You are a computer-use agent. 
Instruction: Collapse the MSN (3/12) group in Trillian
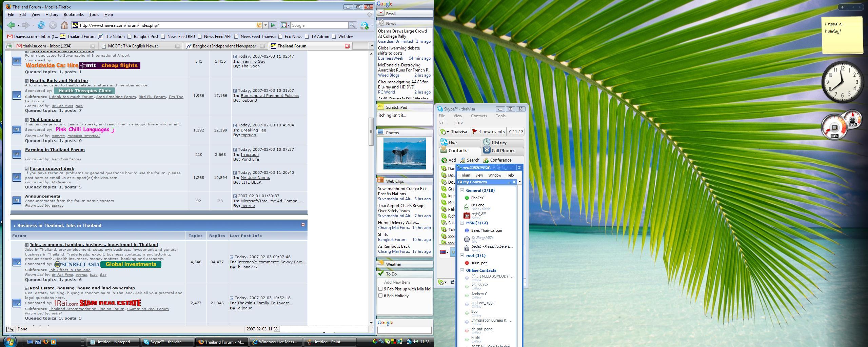(x=462, y=223)
